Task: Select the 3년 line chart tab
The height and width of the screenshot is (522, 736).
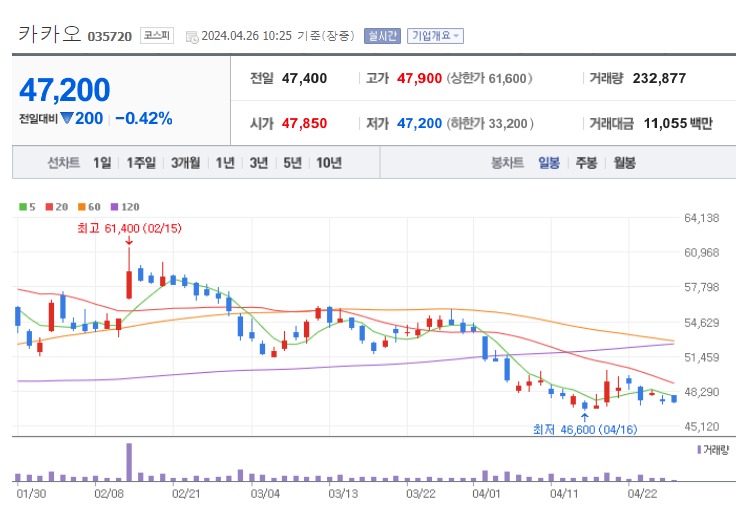Action: click(x=259, y=163)
